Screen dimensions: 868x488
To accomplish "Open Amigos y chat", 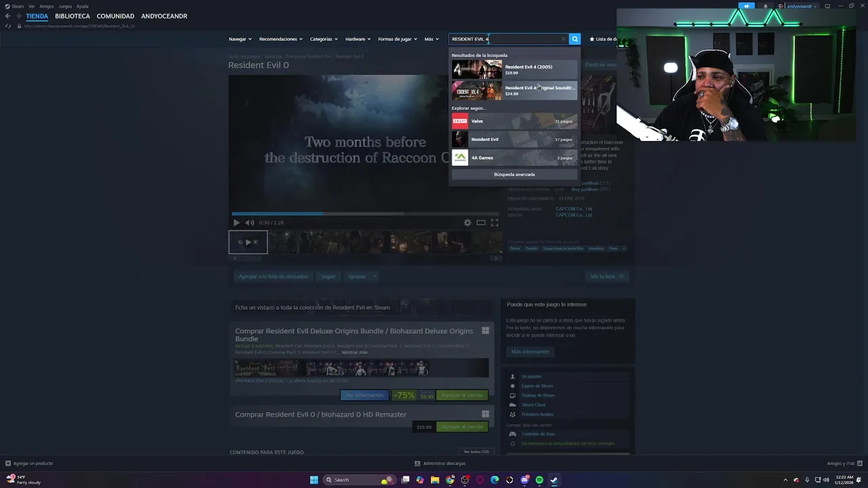I will [844, 464].
